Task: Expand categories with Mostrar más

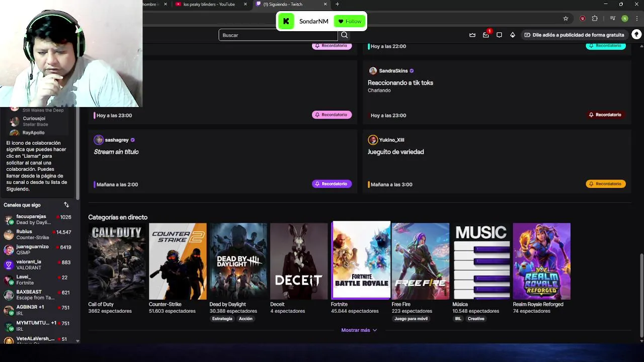Action: pos(359,330)
